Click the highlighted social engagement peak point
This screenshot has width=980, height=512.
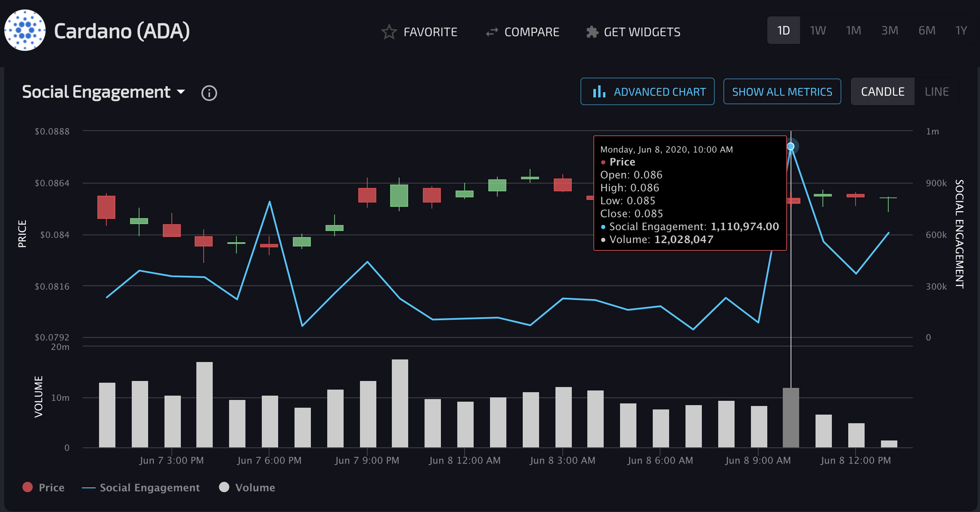coord(791,147)
